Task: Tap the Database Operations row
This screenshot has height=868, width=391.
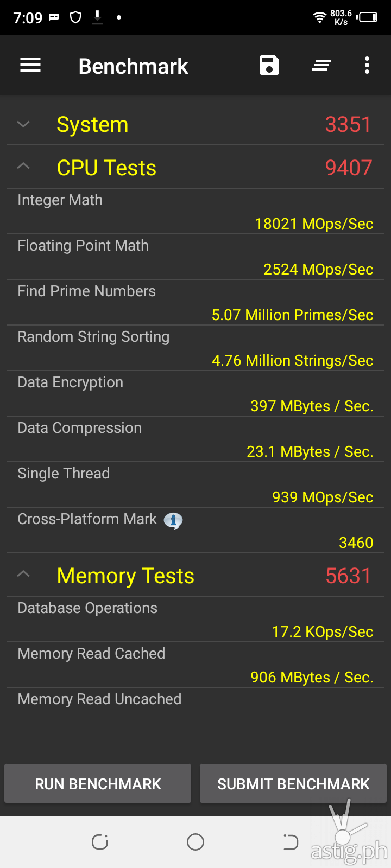Action: coord(195,620)
